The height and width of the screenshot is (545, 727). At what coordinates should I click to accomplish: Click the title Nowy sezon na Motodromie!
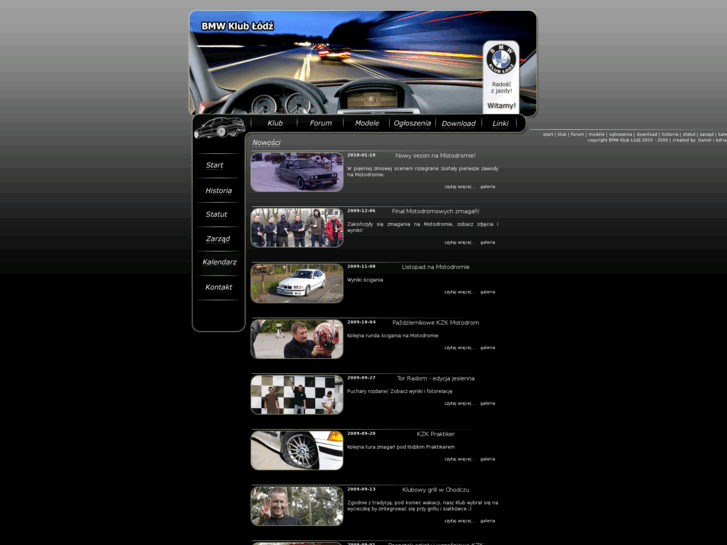point(435,156)
